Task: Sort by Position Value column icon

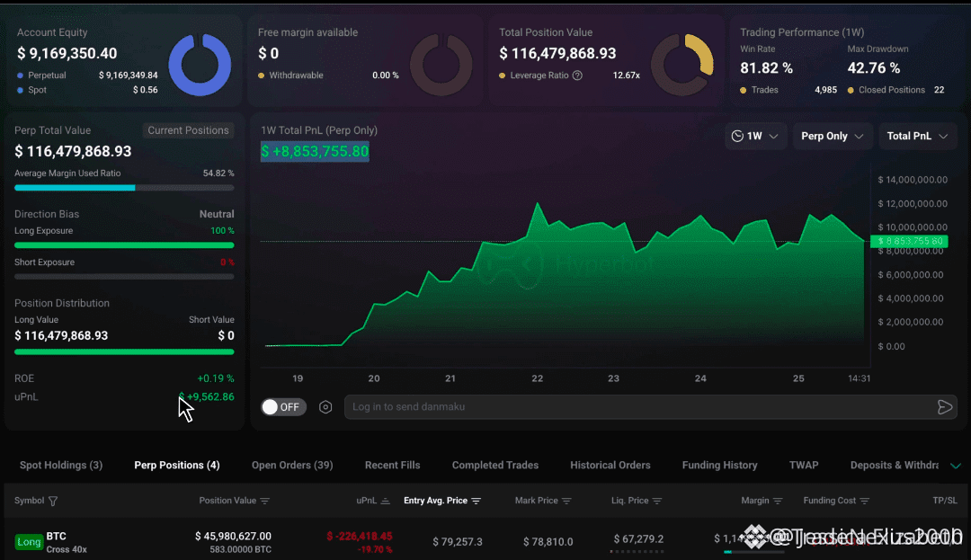Action: (265, 501)
